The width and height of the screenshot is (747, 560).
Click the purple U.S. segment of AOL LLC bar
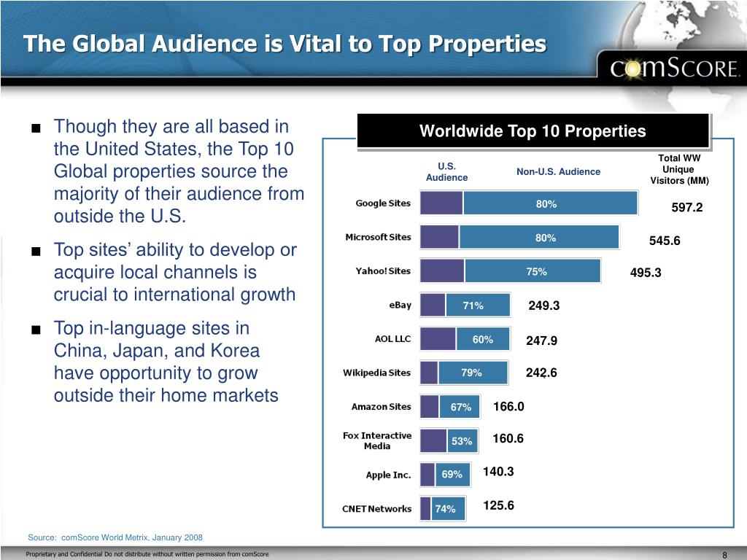click(438, 338)
